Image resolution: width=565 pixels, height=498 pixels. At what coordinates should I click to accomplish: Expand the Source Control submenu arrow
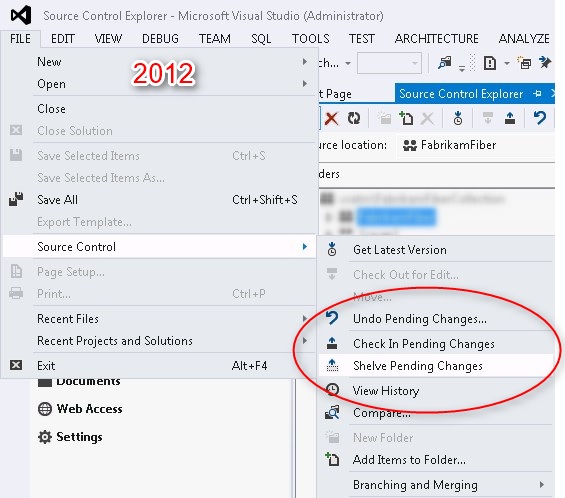pos(305,246)
